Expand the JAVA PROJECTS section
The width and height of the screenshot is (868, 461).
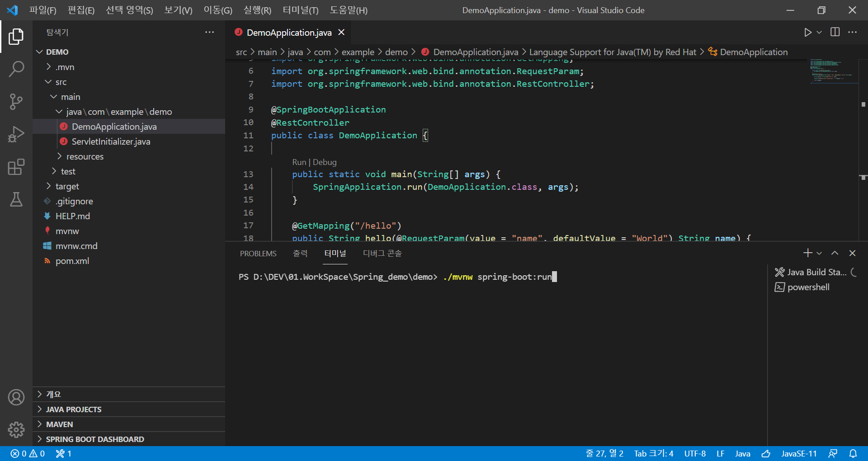pos(129,409)
